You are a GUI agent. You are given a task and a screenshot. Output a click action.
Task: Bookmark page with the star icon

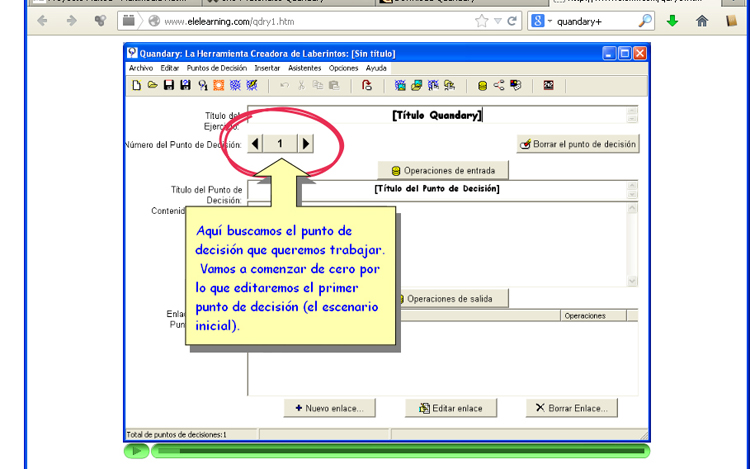(481, 21)
